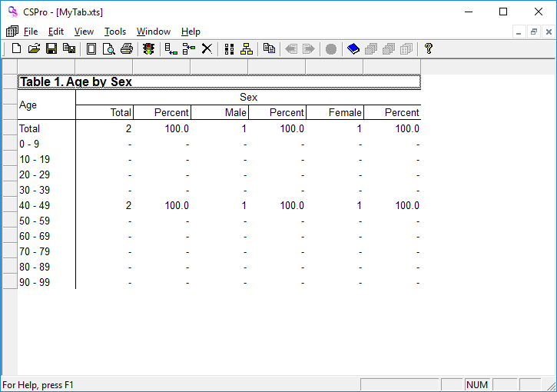Click the yellow question mark help icon

click(429, 48)
